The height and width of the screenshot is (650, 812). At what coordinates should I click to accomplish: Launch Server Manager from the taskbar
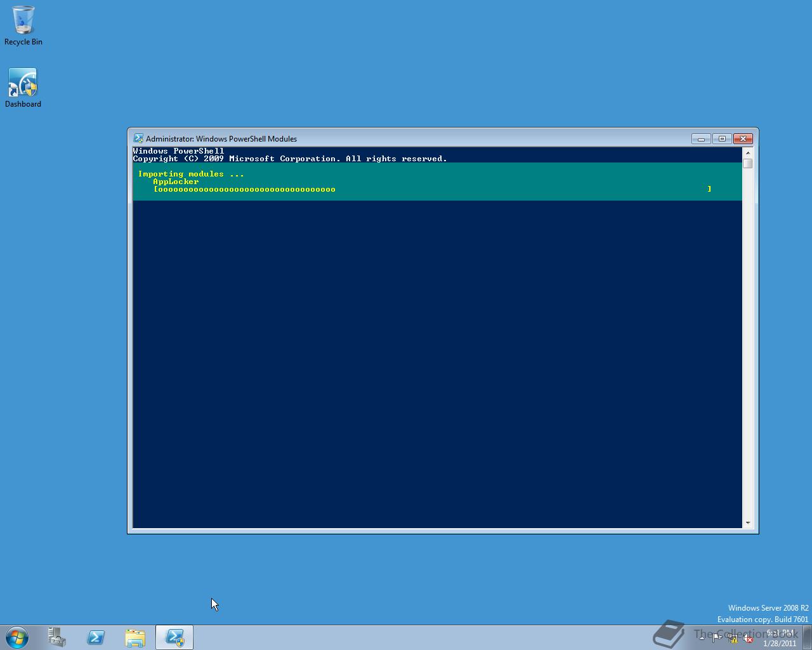click(57, 637)
